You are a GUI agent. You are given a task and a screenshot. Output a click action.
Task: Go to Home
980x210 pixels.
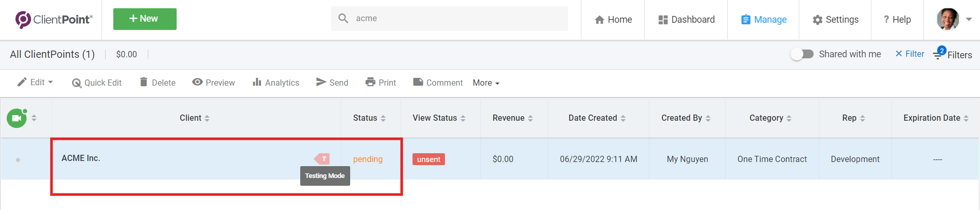(613, 20)
